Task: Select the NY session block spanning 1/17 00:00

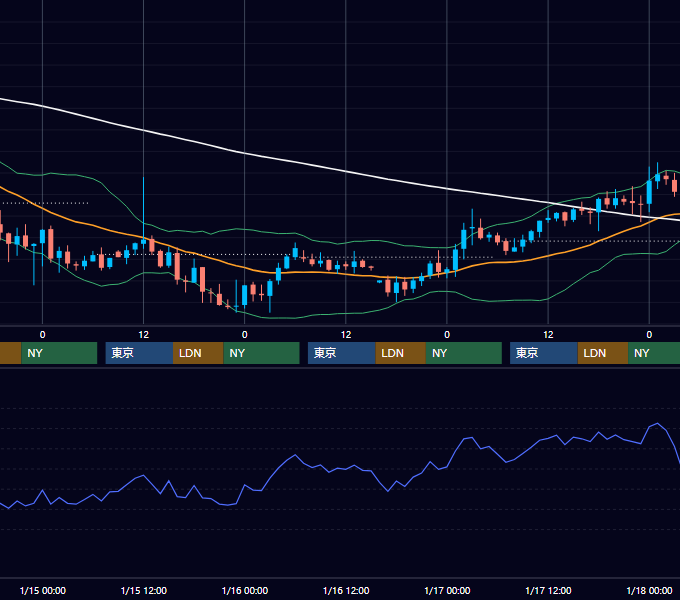Action: 464,353
